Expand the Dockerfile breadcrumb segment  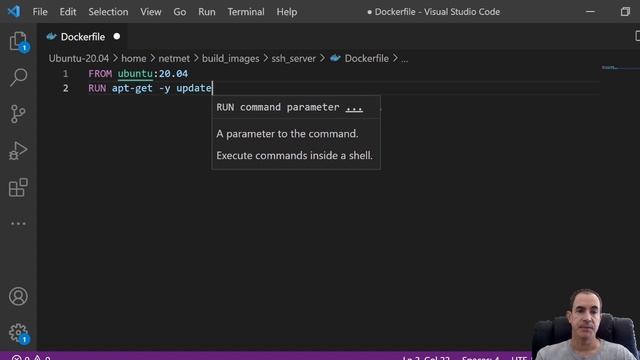click(367, 58)
